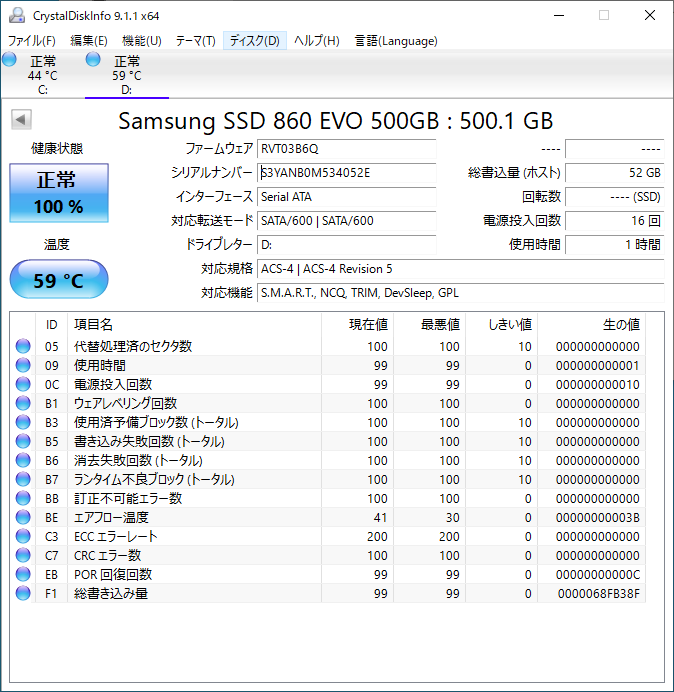Screen dimensions: 674x692
Task: Open the ヘルプ(H) menu
Action: click(x=317, y=41)
